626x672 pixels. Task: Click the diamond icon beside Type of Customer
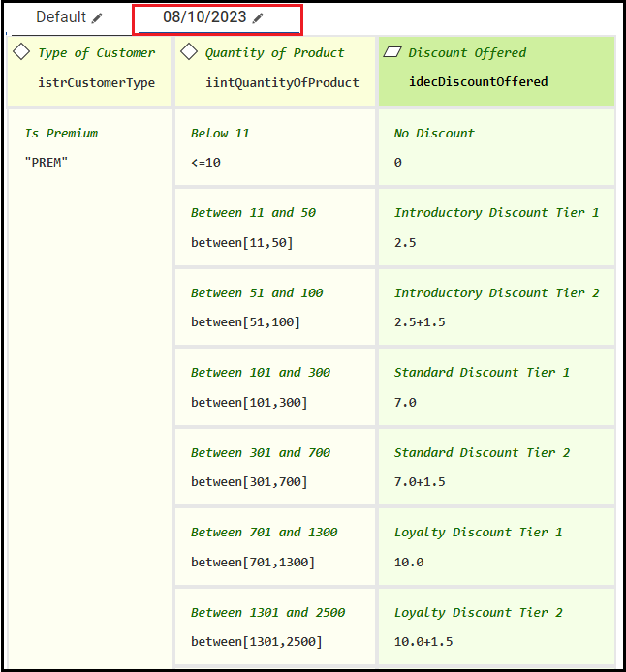click(x=22, y=52)
